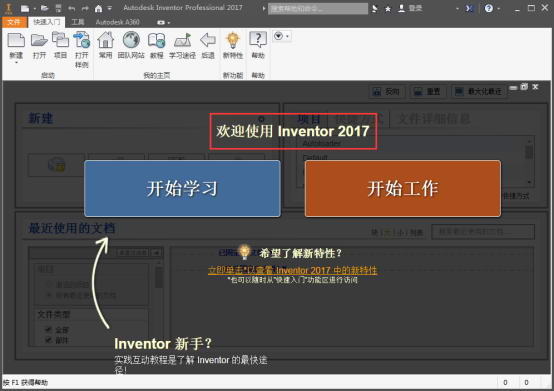Click Open folder icon in quick access toolbar
The width and height of the screenshot is (554, 391).
coord(45,8)
